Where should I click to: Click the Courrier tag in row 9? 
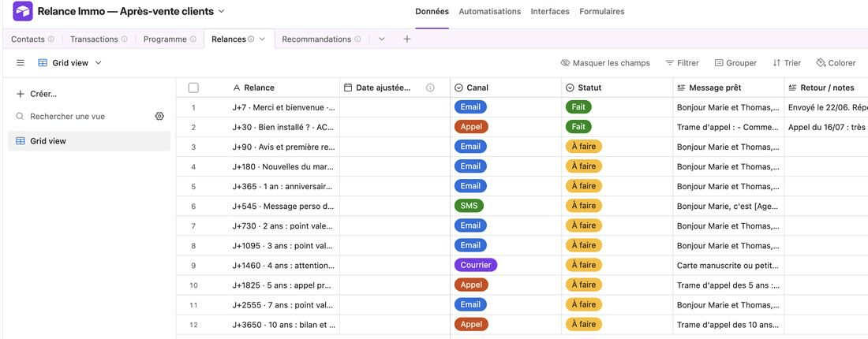tap(476, 265)
